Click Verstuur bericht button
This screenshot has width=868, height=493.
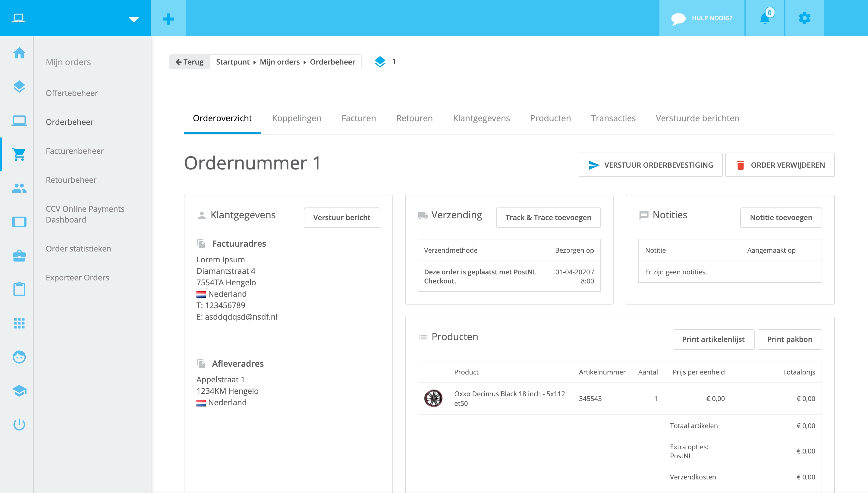(342, 217)
